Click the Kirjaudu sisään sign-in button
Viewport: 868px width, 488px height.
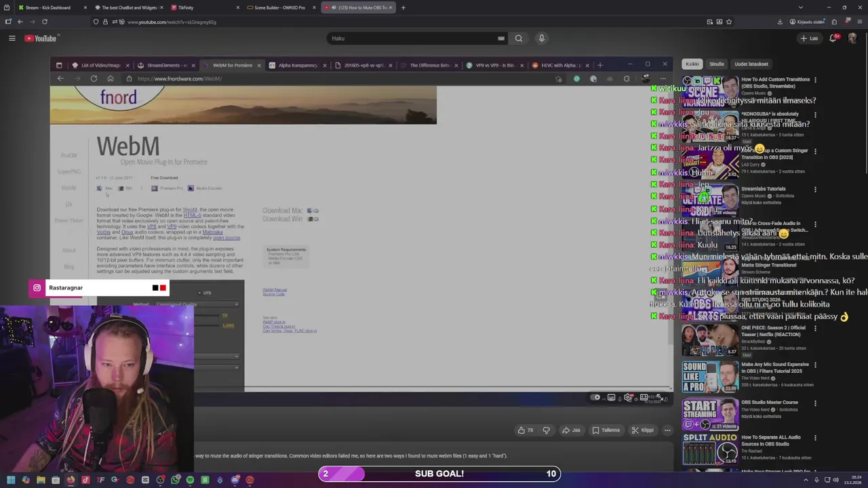[807, 22]
